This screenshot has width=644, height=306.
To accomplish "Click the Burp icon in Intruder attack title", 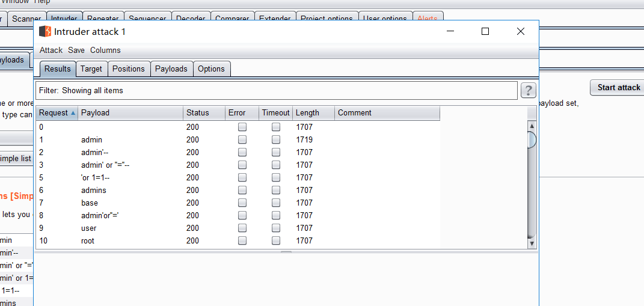I will point(45,31).
